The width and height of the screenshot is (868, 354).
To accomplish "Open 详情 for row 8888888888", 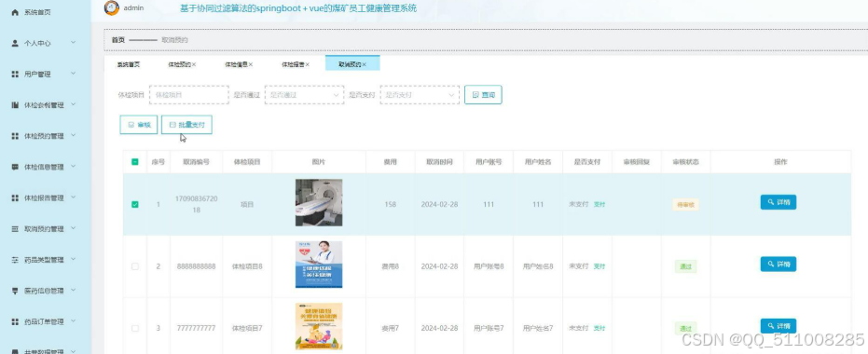I will (778, 264).
